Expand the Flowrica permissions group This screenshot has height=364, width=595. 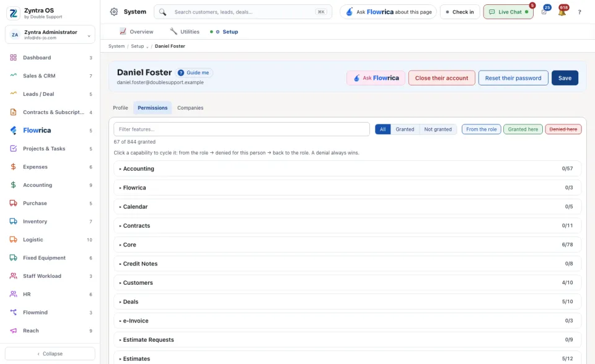347,188
